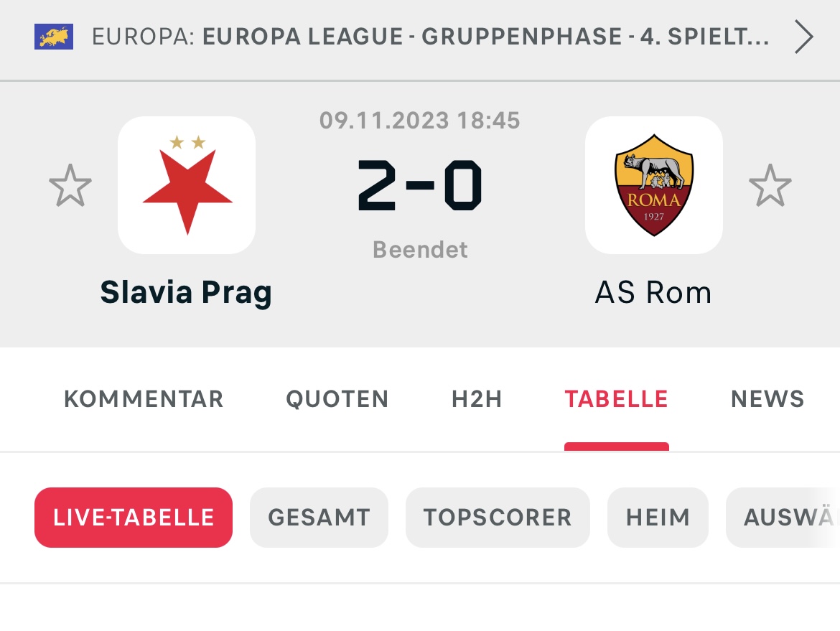Show the Gesamt table view
Image resolution: width=840 pixels, height=631 pixels.
pyautogui.click(x=319, y=518)
